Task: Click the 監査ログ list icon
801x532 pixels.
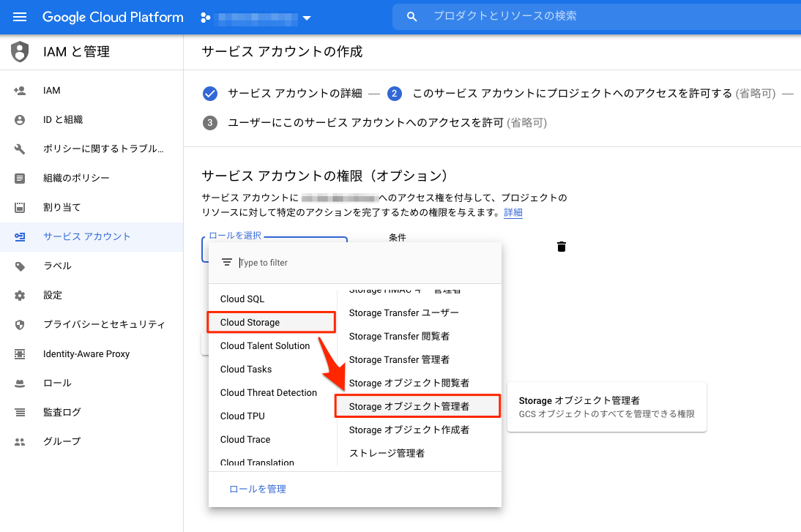Action: [x=20, y=413]
